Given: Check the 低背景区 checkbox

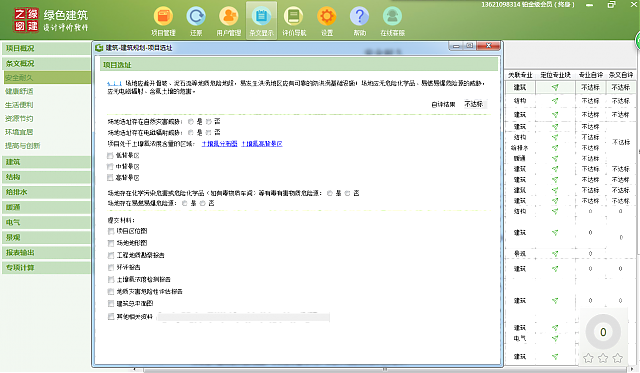Looking at the screenshot, I should (110, 155).
